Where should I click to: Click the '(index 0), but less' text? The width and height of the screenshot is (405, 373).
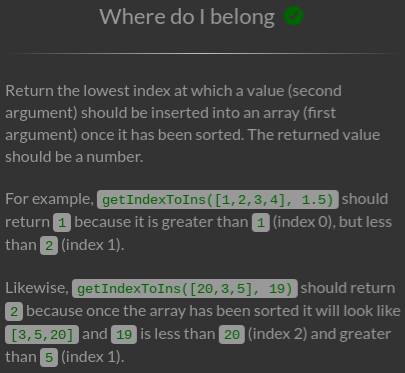(x=332, y=222)
